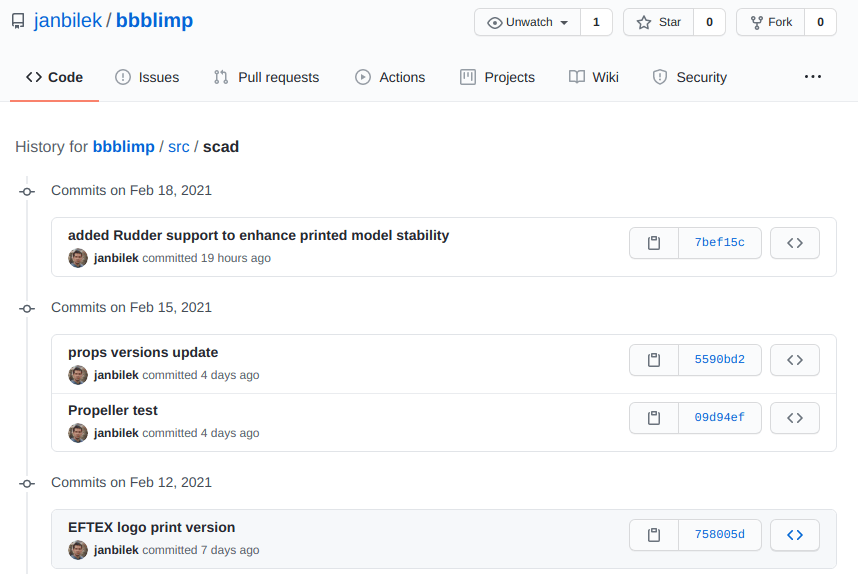858x574 pixels.
Task: Open the Security tab
Action: pyautogui.click(x=689, y=77)
